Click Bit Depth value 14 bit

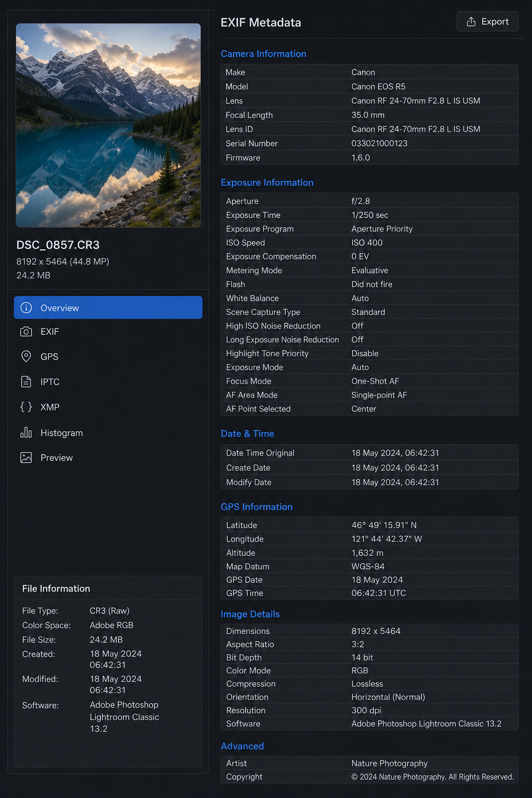(x=362, y=657)
